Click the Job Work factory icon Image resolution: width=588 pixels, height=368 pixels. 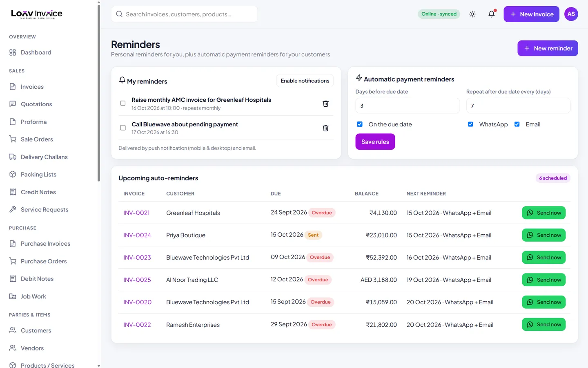pyautogui.click(x=13, y=296)
